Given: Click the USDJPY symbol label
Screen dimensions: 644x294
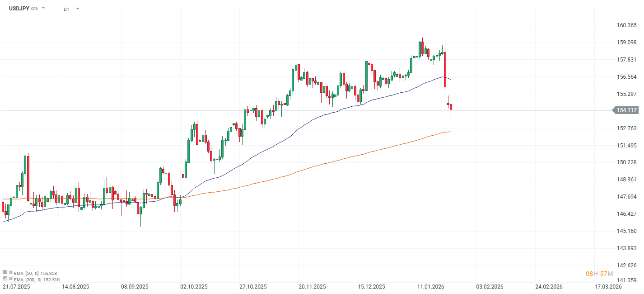Looking at the screenshot, I should 19,8.
